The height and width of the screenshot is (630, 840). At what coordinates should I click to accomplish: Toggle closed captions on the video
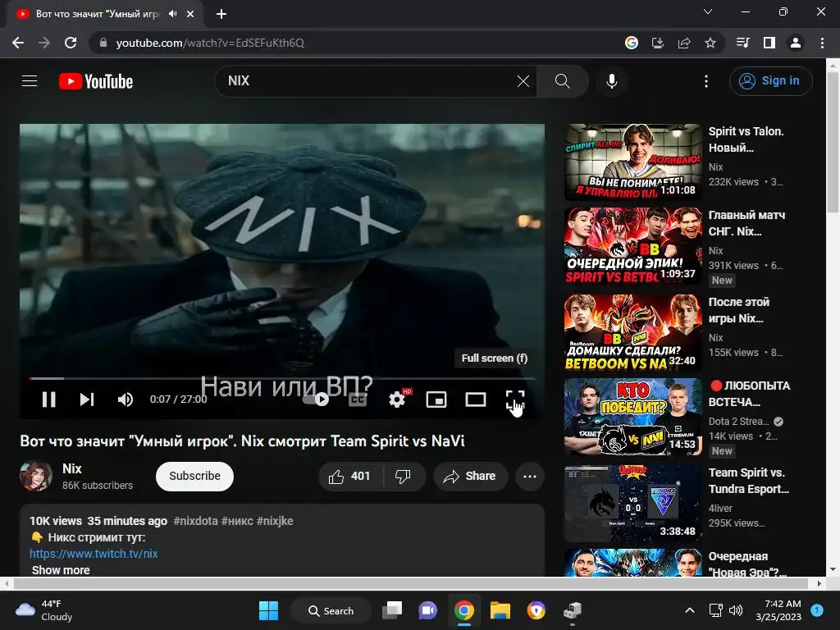click(358, 399)
